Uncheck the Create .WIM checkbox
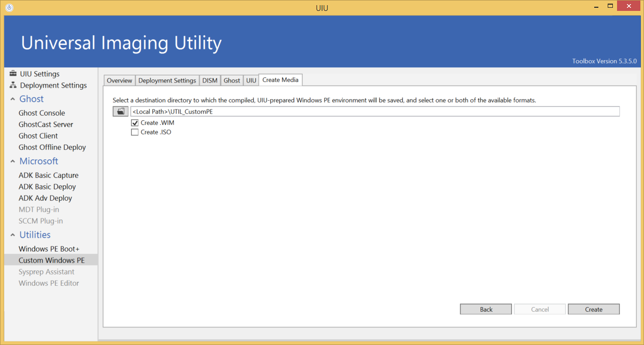Viewport: 644px width, 345px height. [x=135, y=123]
